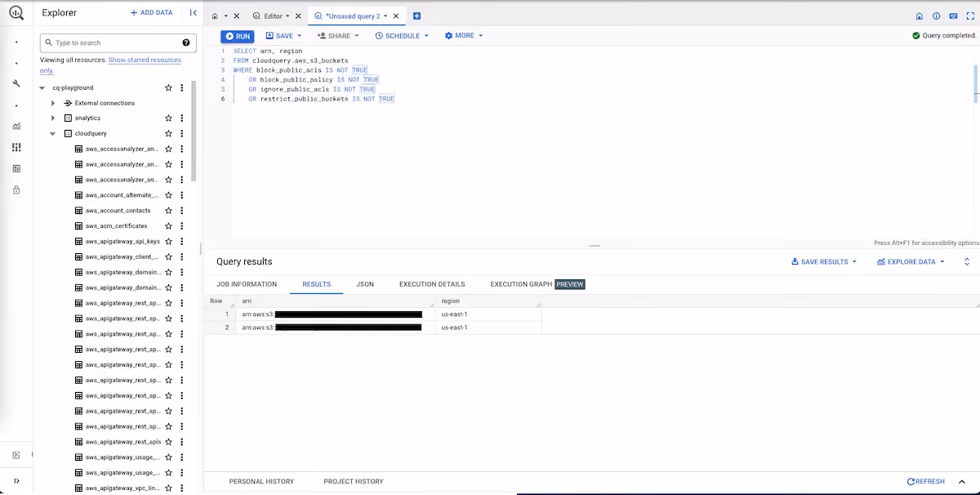Star the aws_apigateway_api_keys table
This screenshot has width=980, height=495.
(168, 242)
